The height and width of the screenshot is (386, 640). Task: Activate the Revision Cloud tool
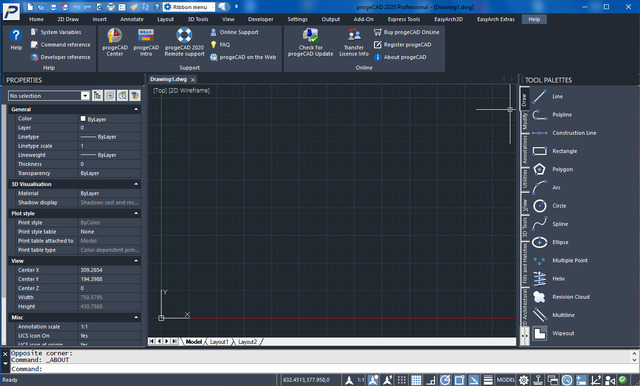[561, 297]
